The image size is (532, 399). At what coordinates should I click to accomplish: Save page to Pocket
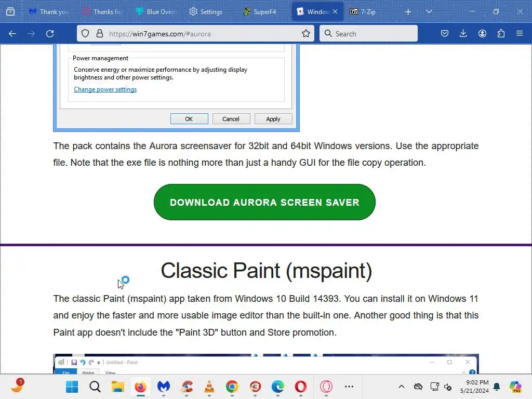445,34
